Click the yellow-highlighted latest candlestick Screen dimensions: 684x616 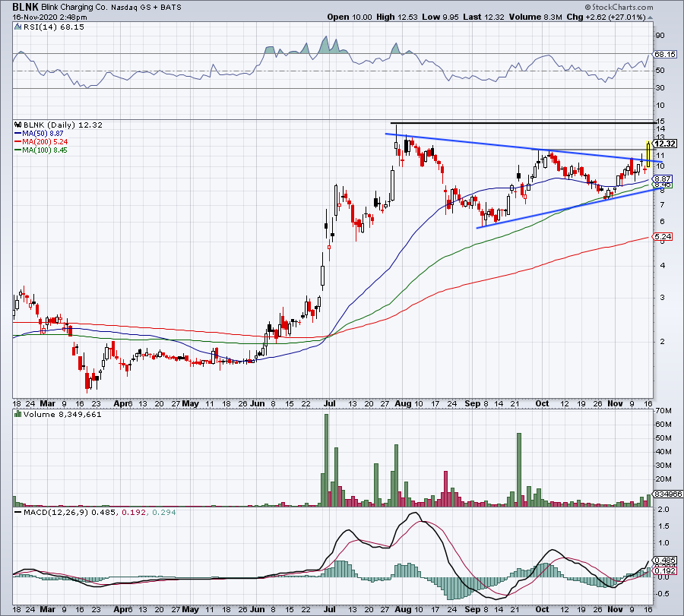[x=649, y=154]
